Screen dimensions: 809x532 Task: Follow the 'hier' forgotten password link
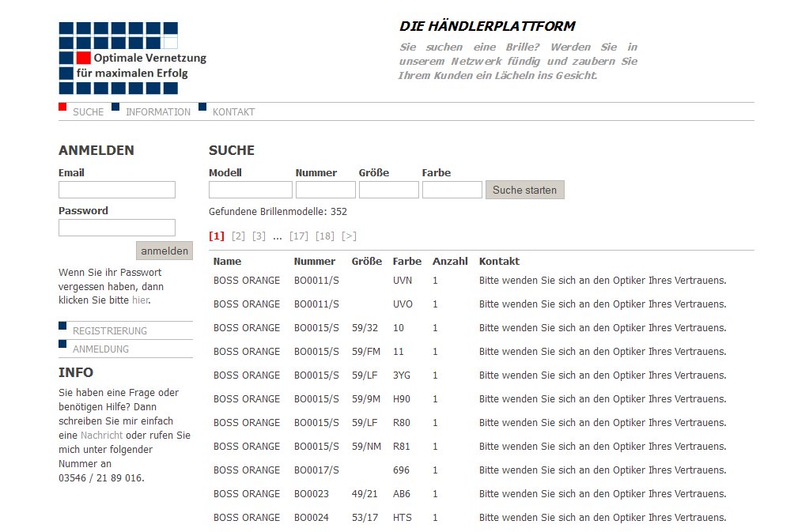140,300
